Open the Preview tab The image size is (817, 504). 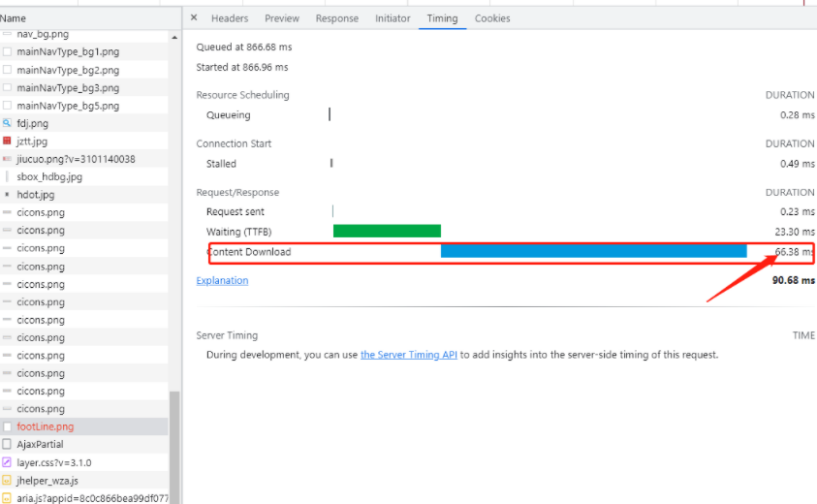[282, 18]
